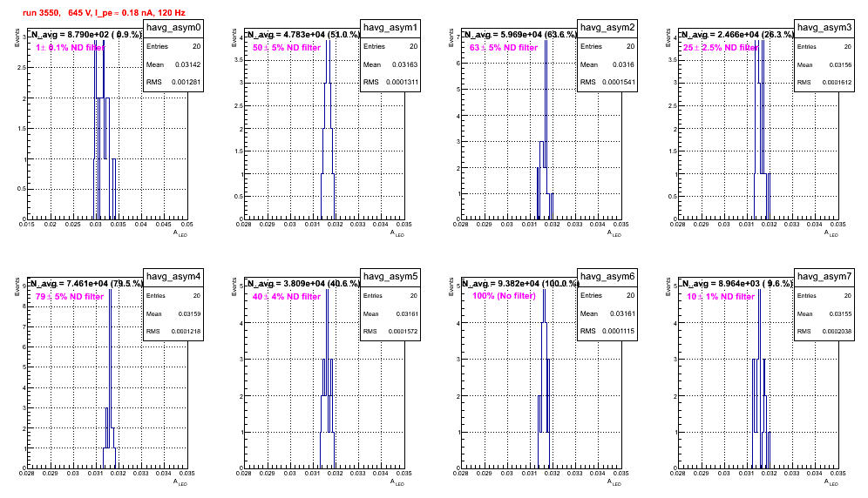The image size is (868, 498).
Task: Select the havg_asym1 stats box title
Action: [390, 27]
